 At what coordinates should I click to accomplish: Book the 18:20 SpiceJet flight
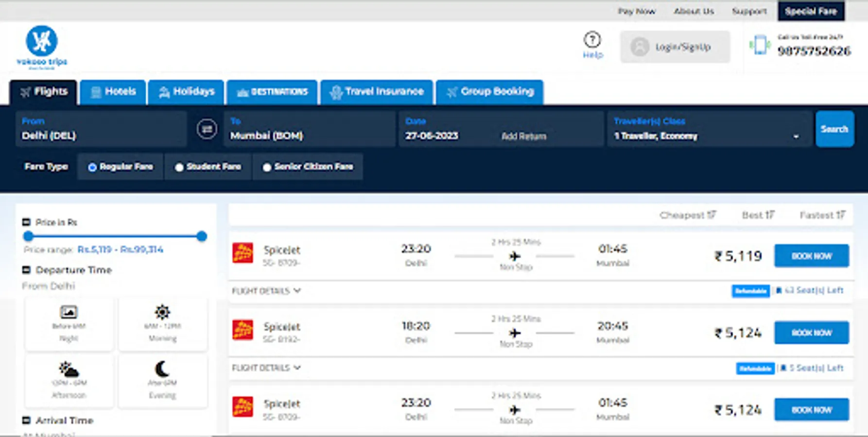812,333
